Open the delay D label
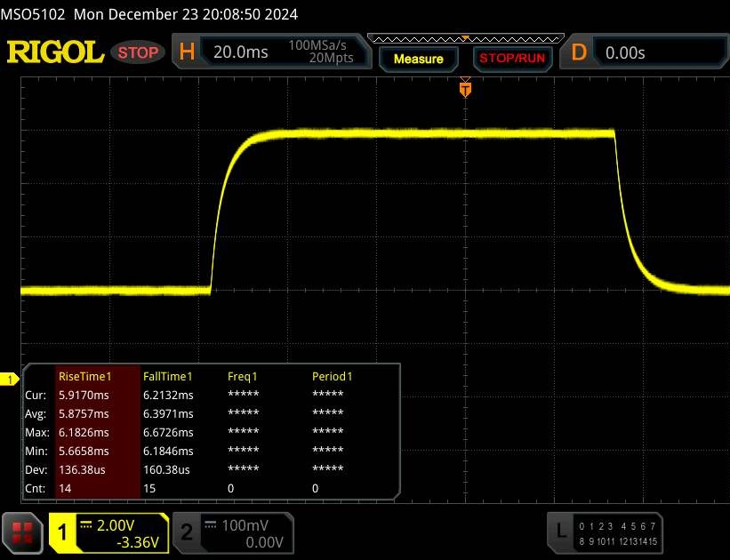730x560 pixels. point(579,52)
